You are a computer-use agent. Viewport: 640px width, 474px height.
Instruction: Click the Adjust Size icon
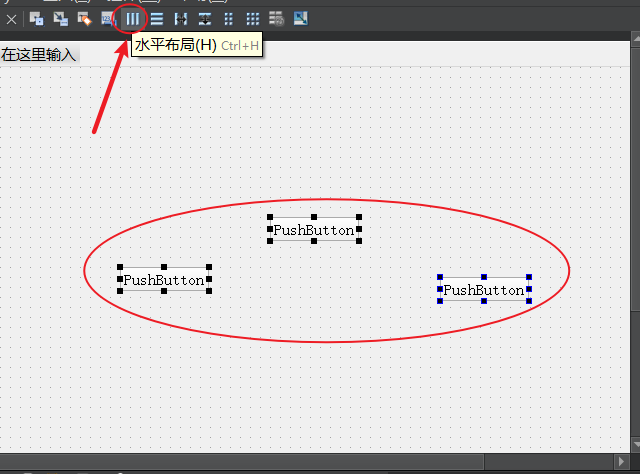(301, 19)
